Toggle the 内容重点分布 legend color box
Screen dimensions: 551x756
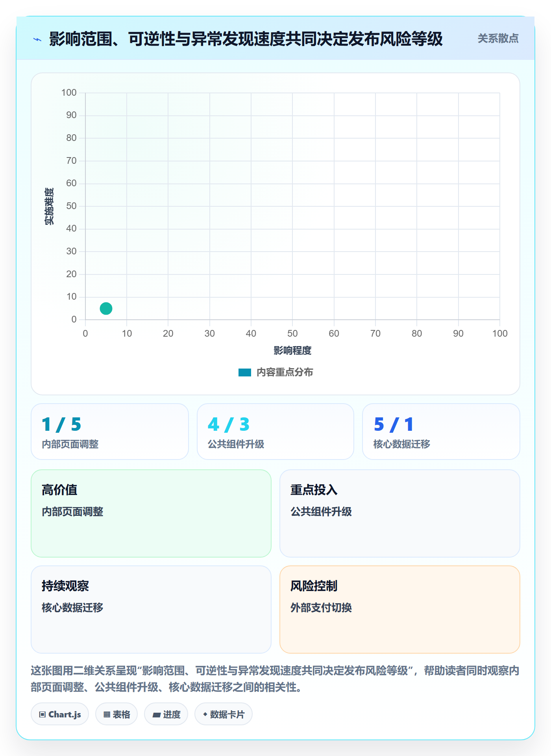click(244, 372)
